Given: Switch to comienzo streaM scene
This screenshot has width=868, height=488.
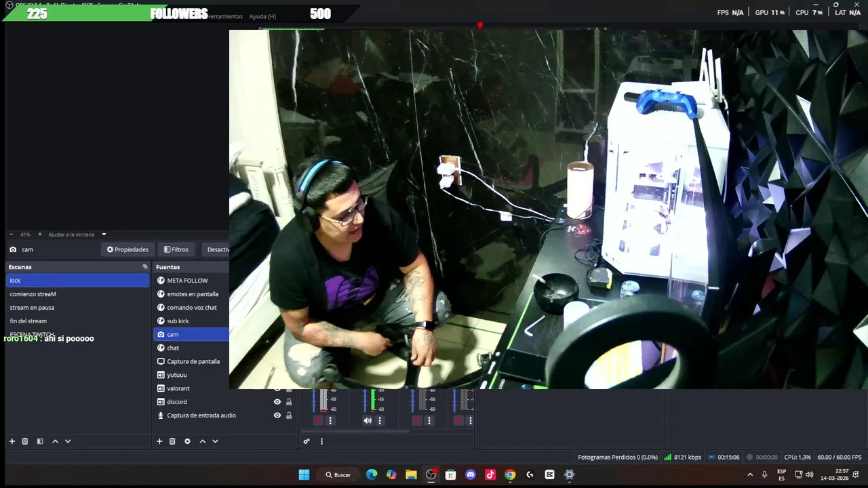Looking at the screenshot, I should pos(77,294).
